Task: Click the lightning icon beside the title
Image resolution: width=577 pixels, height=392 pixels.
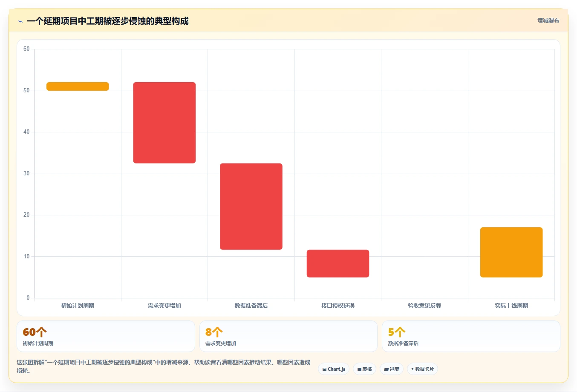Action: (x=20, y=21)
